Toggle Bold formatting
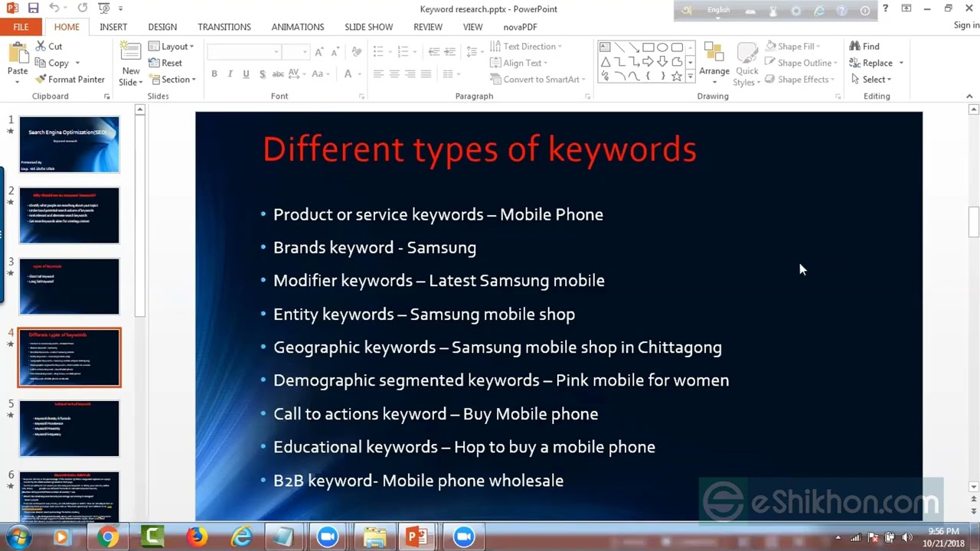The image size is (980, 551). coord(214,74)
